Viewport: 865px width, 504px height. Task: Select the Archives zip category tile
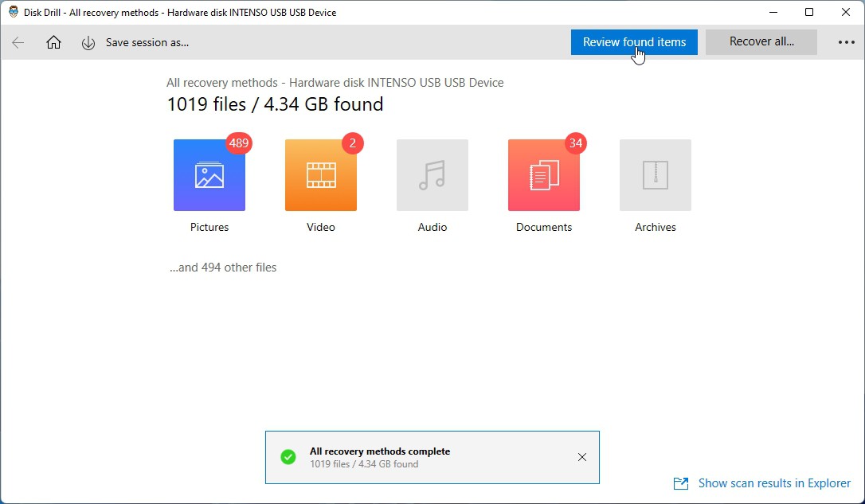[655, 176]
